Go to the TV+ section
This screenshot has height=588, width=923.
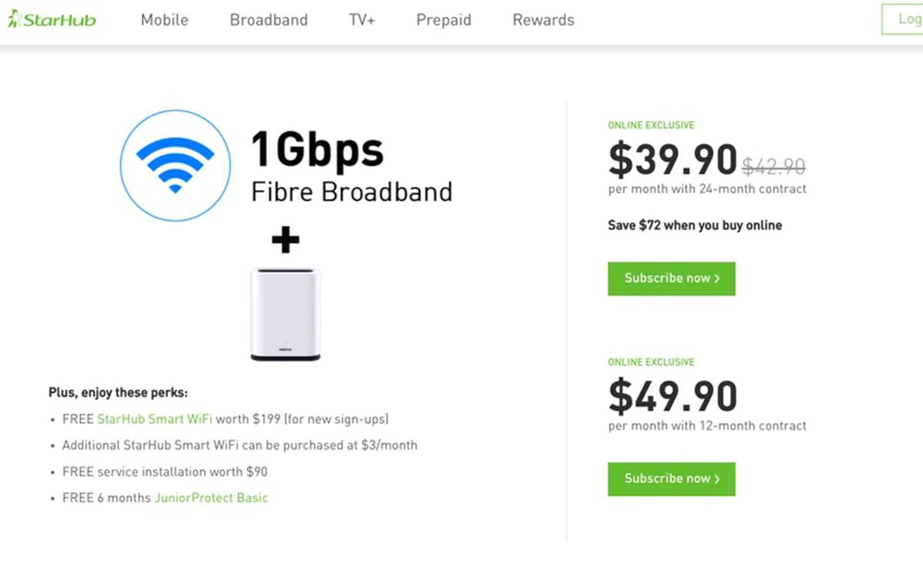coord(362,20)
